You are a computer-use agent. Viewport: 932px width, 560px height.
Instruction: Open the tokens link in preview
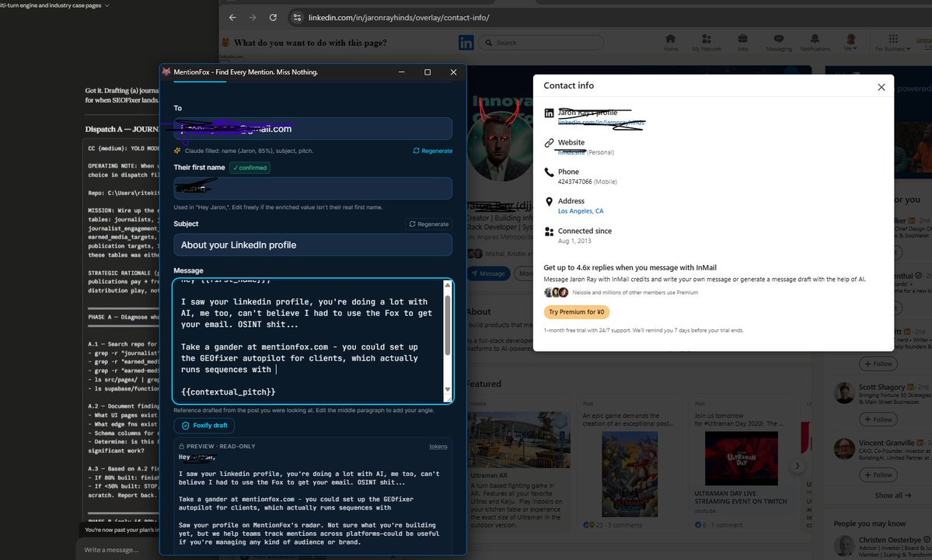coord(438,447)
